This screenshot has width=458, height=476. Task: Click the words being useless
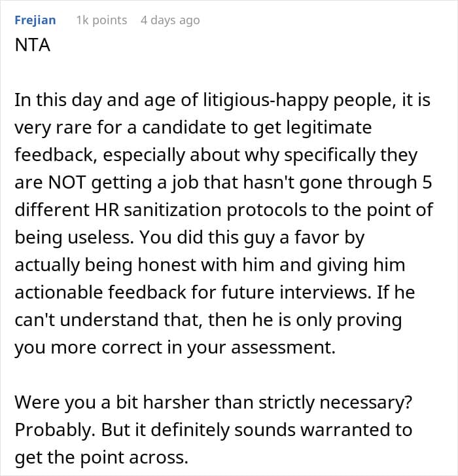[74, 238]
